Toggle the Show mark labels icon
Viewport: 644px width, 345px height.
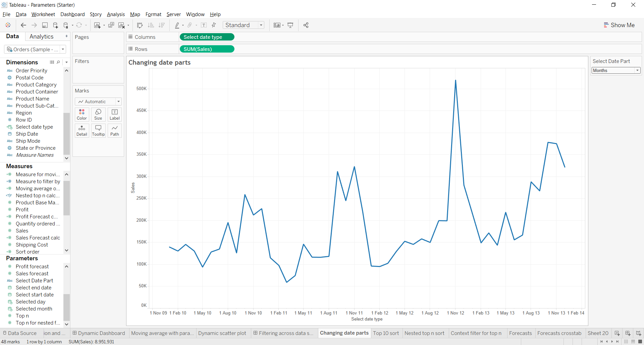204,25
